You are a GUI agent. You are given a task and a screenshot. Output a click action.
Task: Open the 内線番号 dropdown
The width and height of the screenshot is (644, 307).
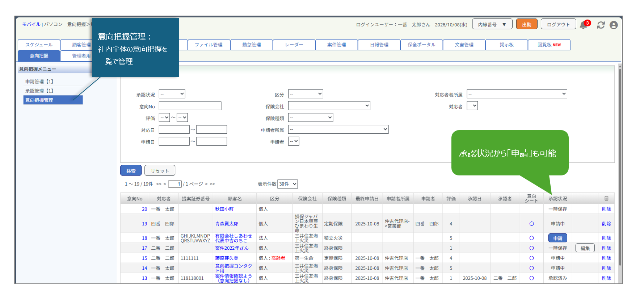pyautogui.click(x=492, y=24)
